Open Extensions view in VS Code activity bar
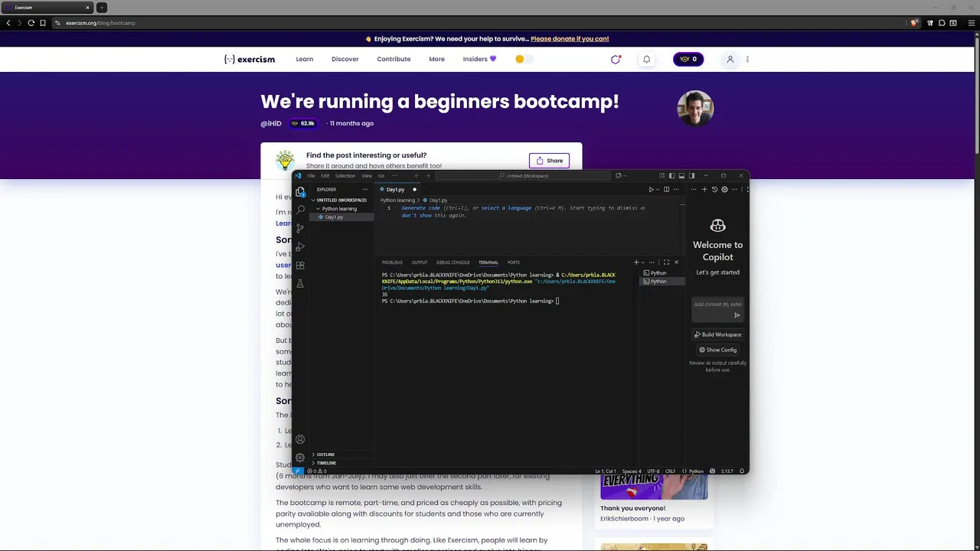980x551 pixels. point(300,265)
